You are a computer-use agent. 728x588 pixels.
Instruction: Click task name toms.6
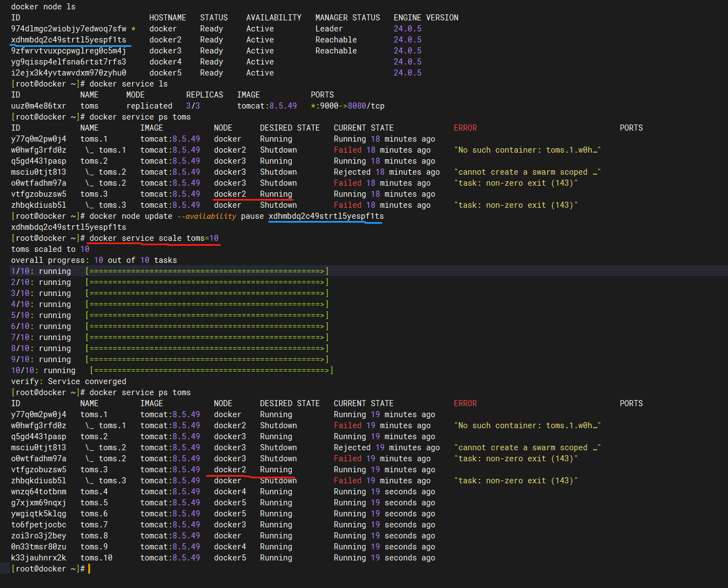94,514
